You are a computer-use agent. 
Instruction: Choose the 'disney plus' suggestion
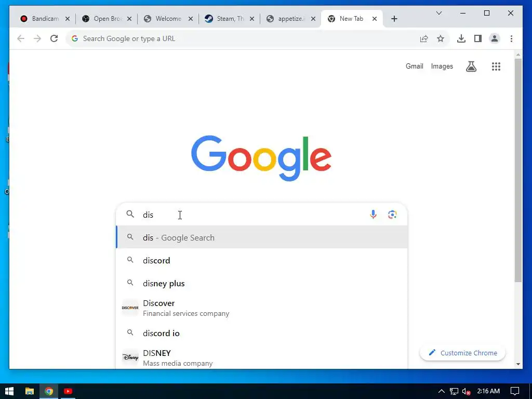tap(262, 283)
